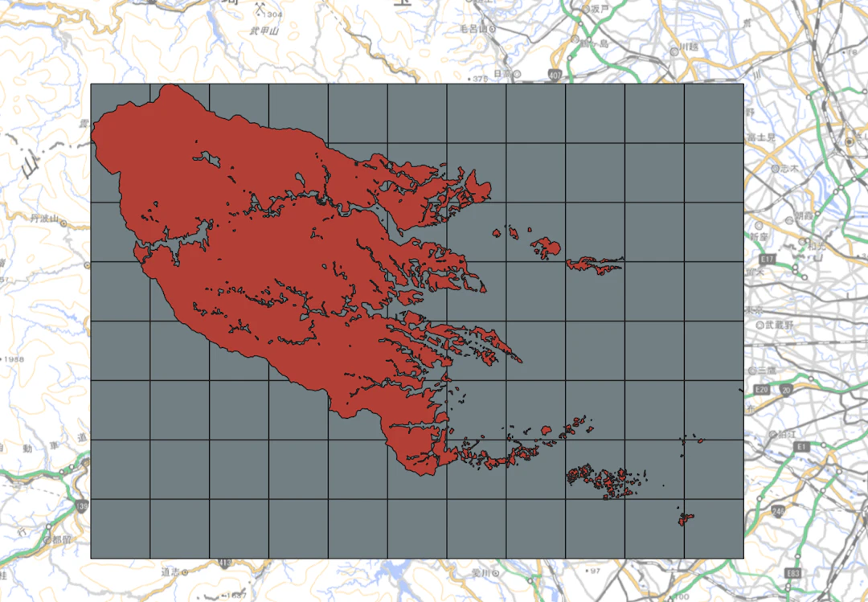Image resolution: width=868 pixels, height=602 pixels.
Task: Click the 丹波山 village label
Action: coord(44,219)
